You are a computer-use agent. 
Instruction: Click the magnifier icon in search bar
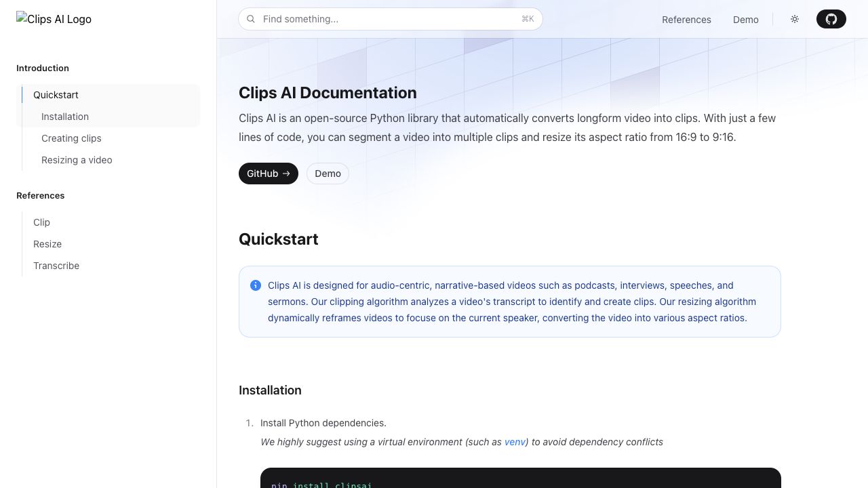pos(251,19)
